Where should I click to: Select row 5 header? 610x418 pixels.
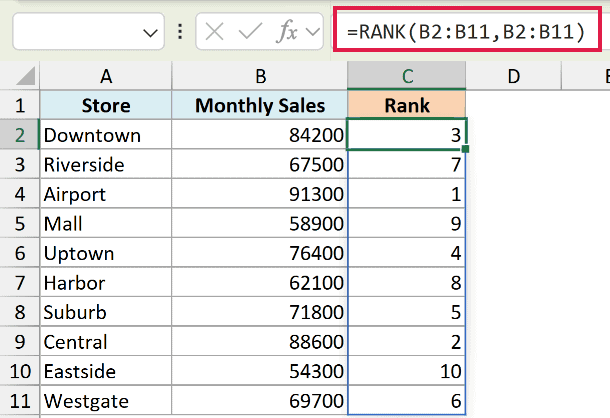coord(20,223)
